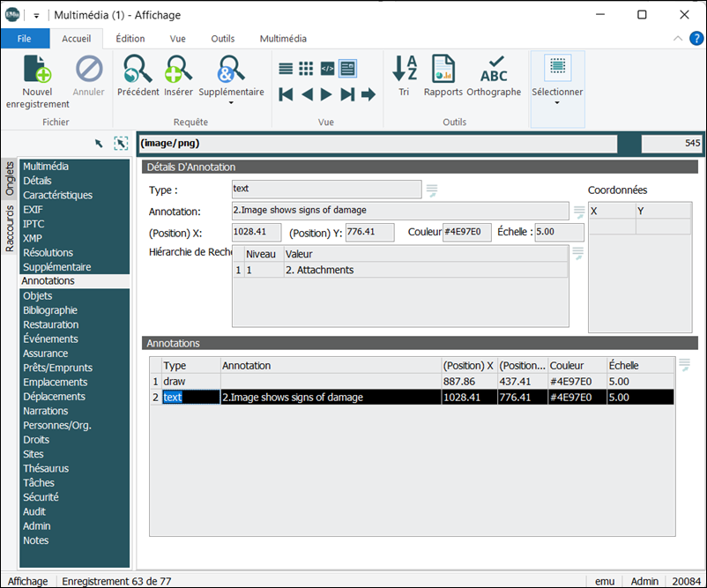Click the arrow pointer icon above tabs
The image size is (707, 588).
tap(99, 144)
